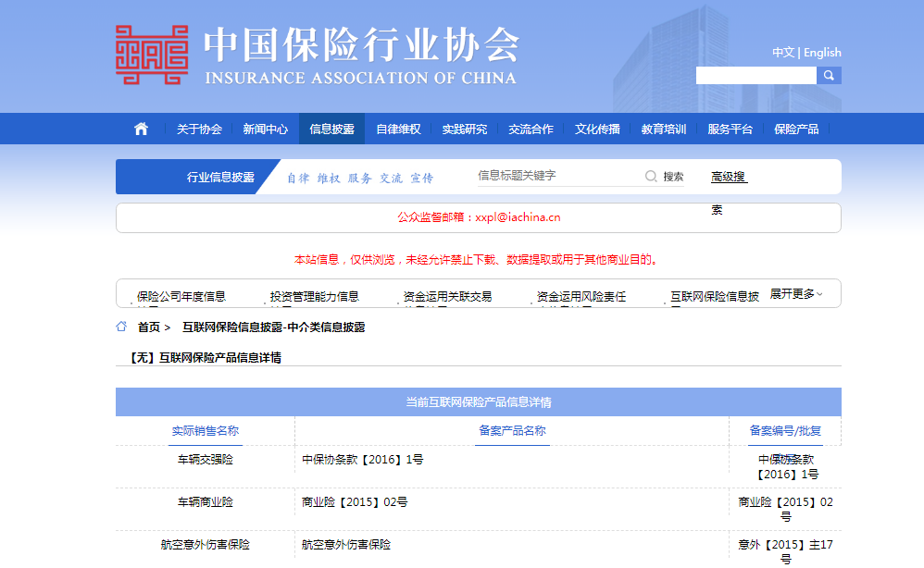
Task: Open the 交流合作 menu
Action: tap(531, 129)
